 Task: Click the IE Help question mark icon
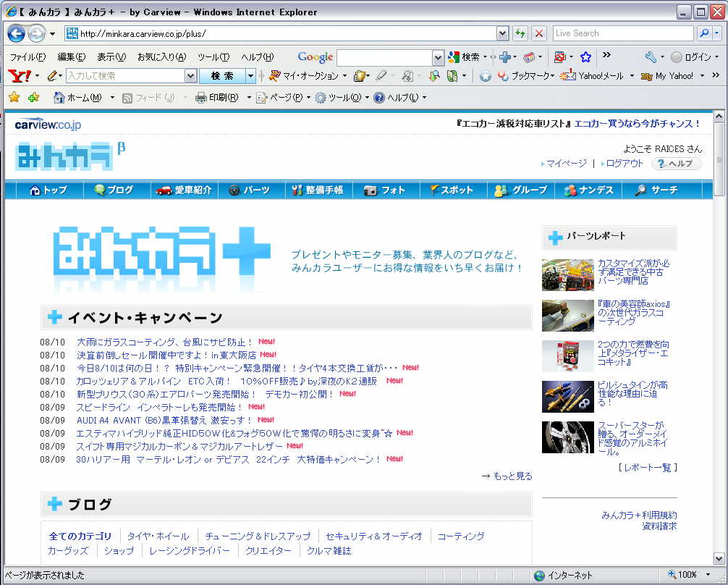(379, 98)
